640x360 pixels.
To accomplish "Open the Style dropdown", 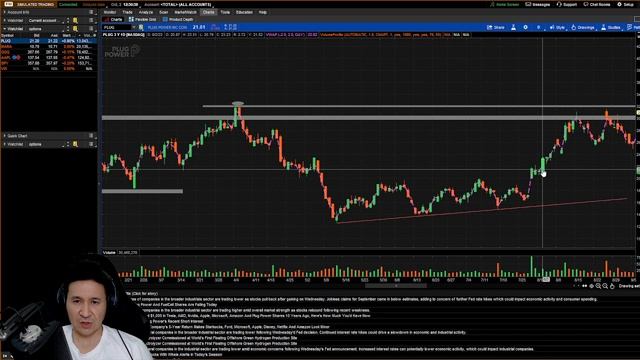I will (558, 27).
